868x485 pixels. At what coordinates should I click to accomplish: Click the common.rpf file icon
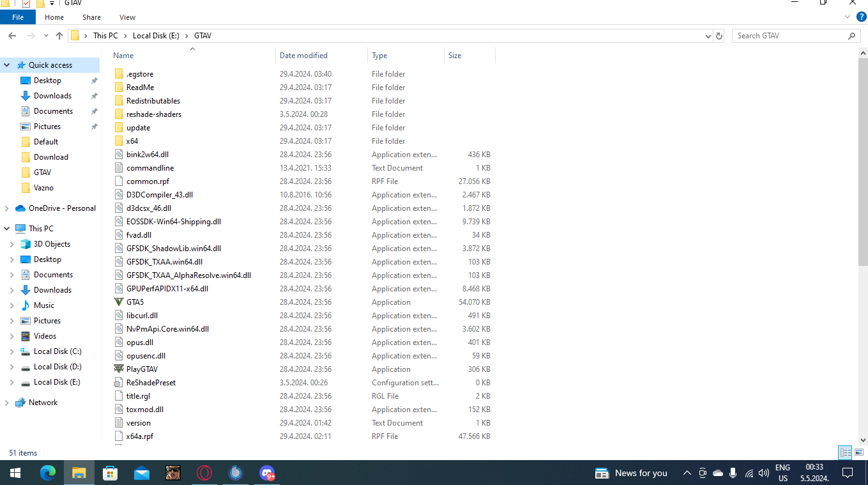coord(119,181)
